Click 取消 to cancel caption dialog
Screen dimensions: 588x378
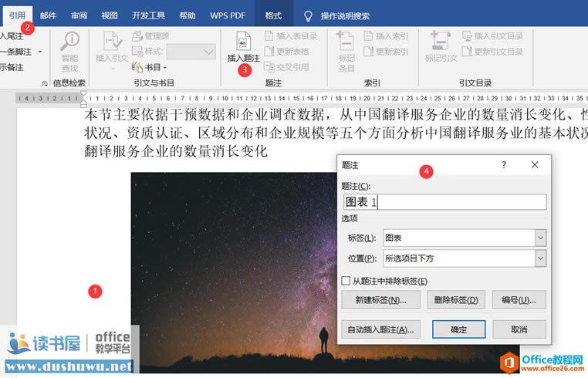519,329
